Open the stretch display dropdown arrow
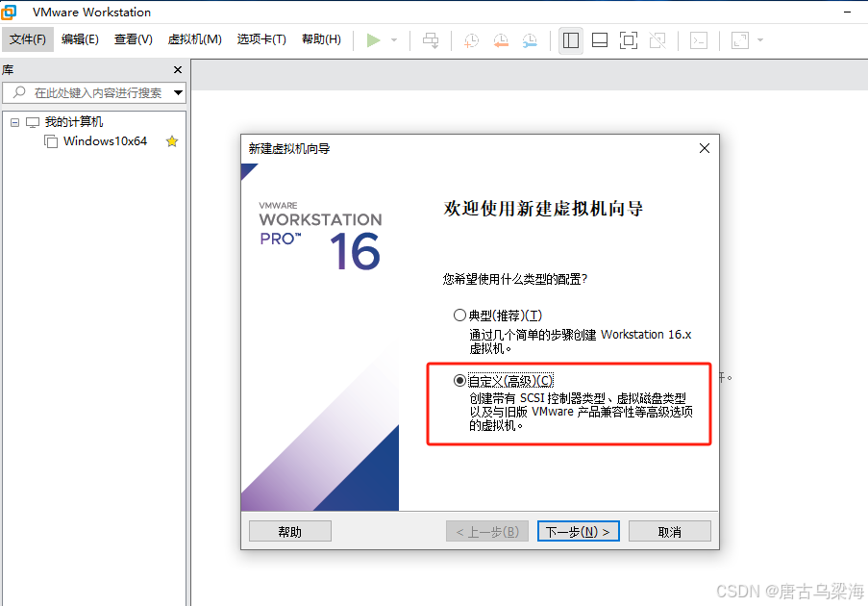Image resolution: width=868 pixels, height=606 pixels. coord(760,39)
